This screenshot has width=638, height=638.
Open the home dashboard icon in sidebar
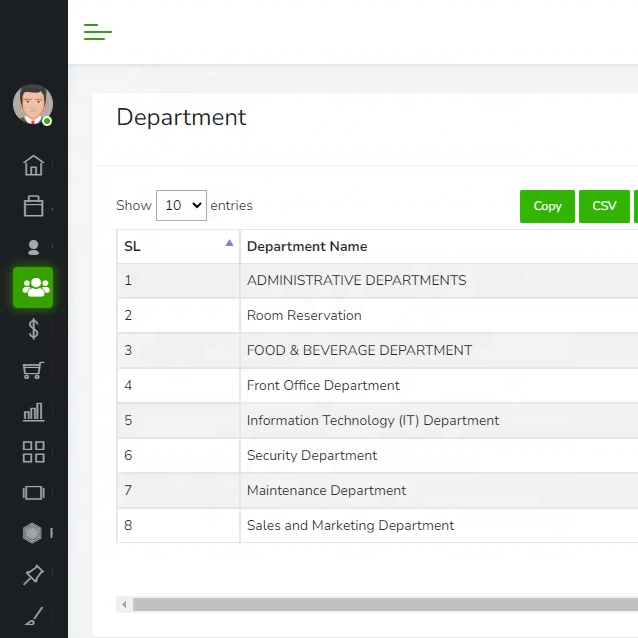click(34, 165)
